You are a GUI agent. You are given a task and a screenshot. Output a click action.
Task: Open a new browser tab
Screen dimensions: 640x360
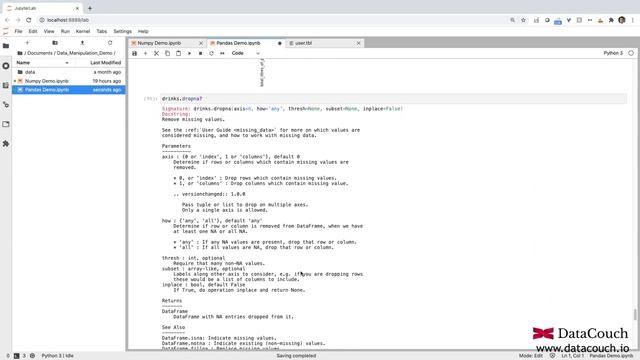[90, 8]
